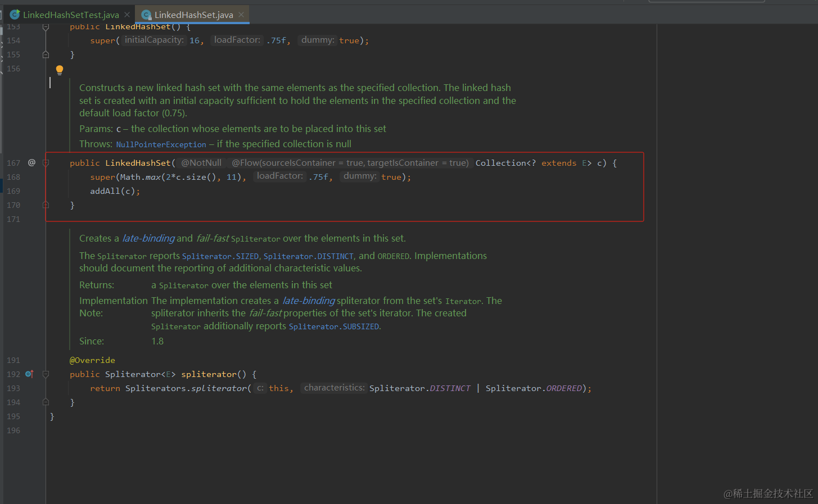Click line number 154 in the gutter

[x=13, y=40]
